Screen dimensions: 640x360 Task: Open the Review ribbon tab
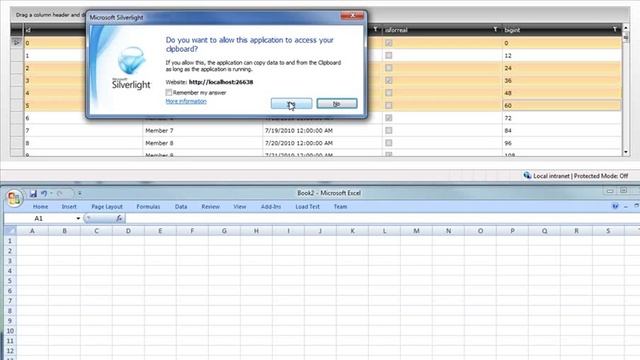[x=211, y=207]
